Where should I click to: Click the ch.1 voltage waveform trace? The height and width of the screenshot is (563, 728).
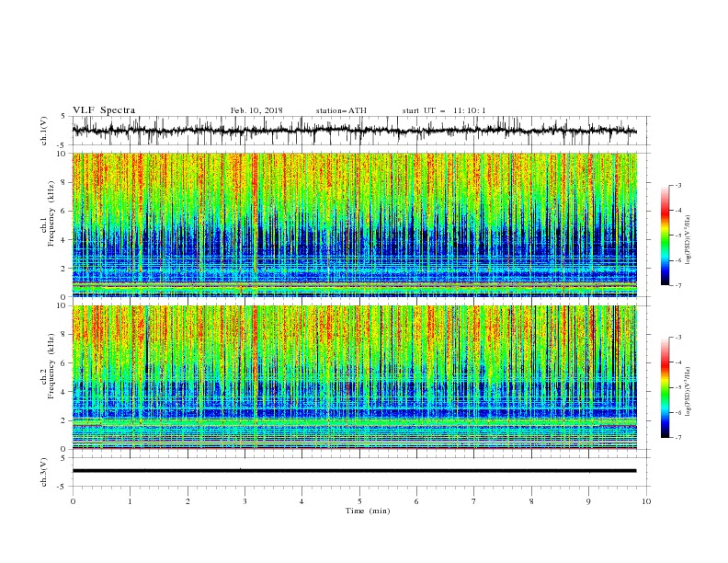[354, 131]
